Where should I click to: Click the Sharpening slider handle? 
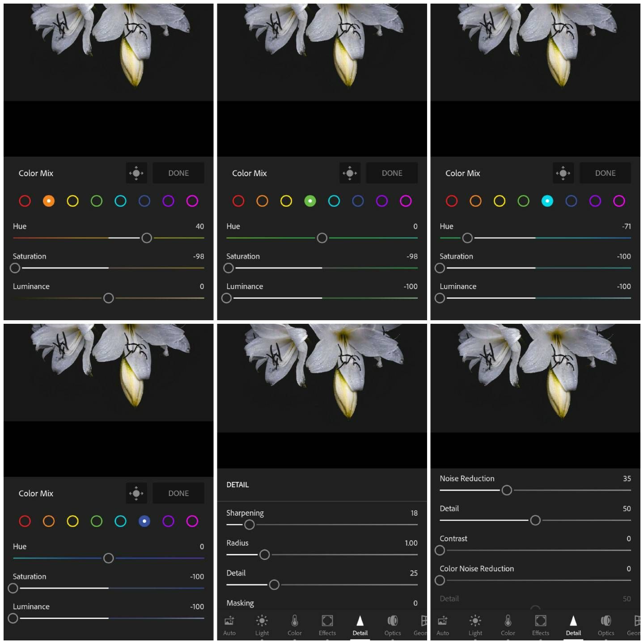[250, 525]
